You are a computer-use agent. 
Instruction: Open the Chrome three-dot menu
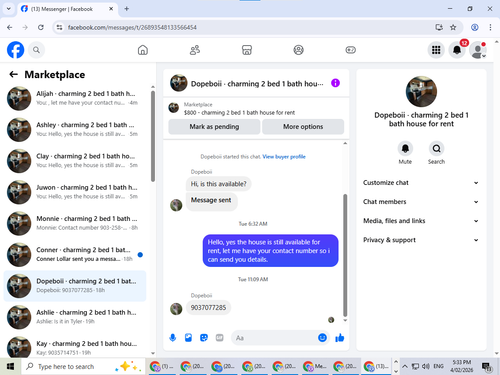(x=490, y=27)
